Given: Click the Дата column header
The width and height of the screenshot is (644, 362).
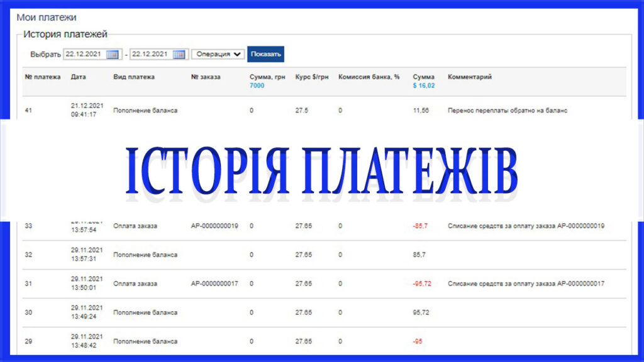Looking at the screenshot, I should pyautogui.click(x=79, y=77).
